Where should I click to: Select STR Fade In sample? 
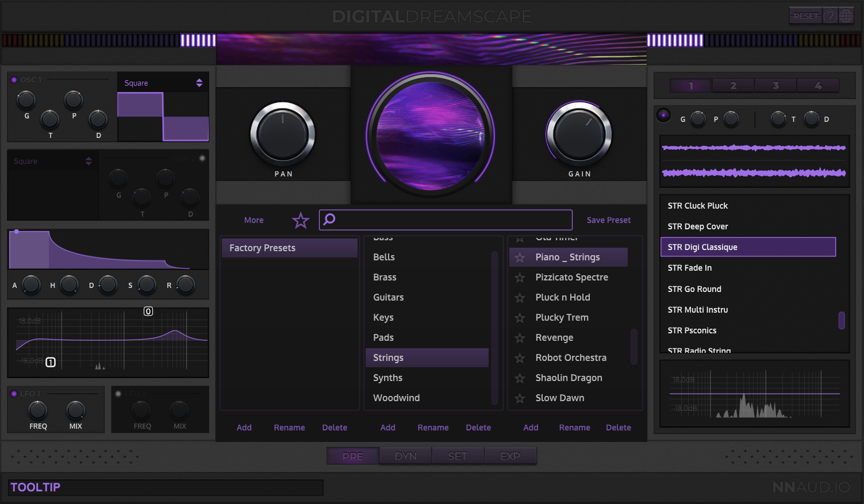click(x=748, y=268)
